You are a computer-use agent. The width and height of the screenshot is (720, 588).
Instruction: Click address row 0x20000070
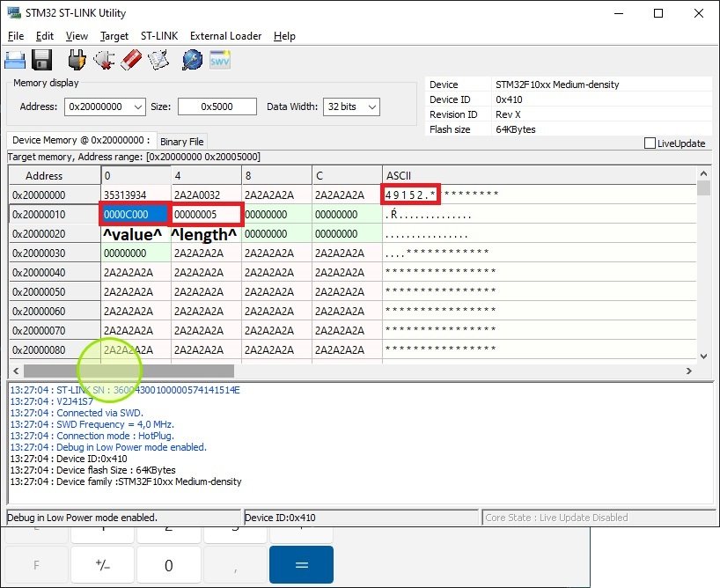55,330
